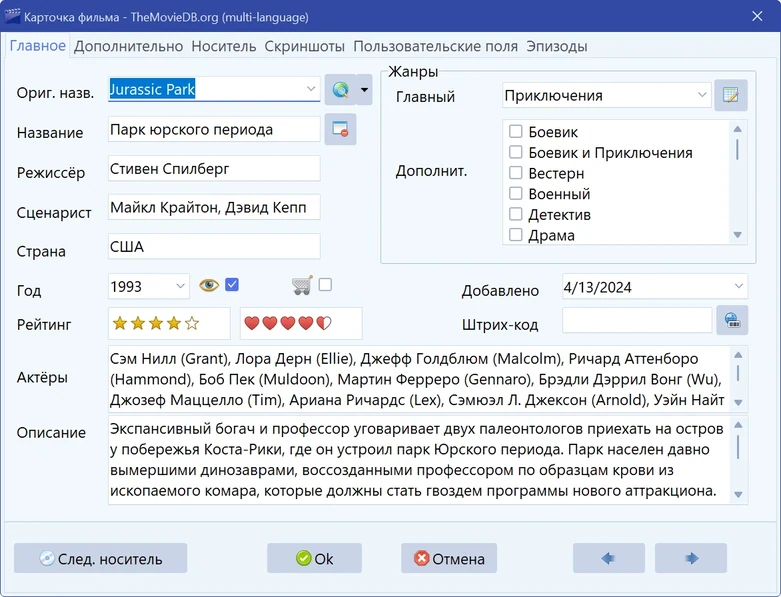Click genre list scroll up arrow
This screenshot has width=781, height=597.
tap(738, 129)
